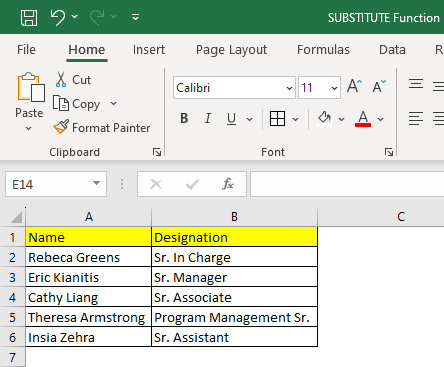The image size is (444, 367).
Task: Apply the red Font Color
Action: [x=363, y=119]
